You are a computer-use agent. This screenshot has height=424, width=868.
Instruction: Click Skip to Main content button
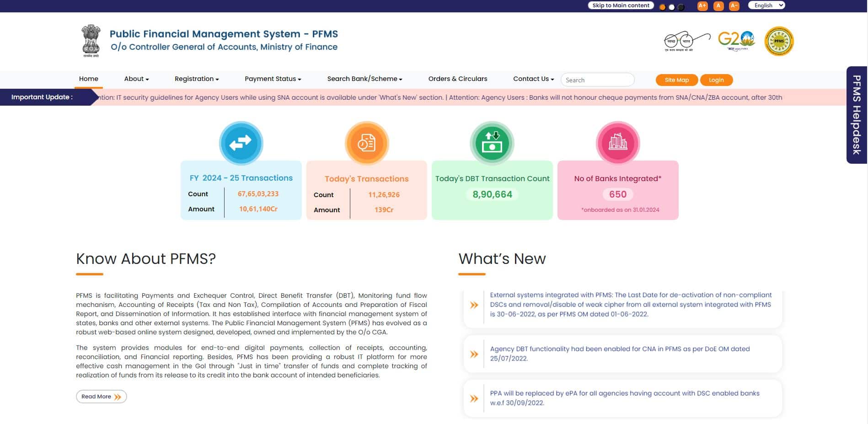click(621, 5)
